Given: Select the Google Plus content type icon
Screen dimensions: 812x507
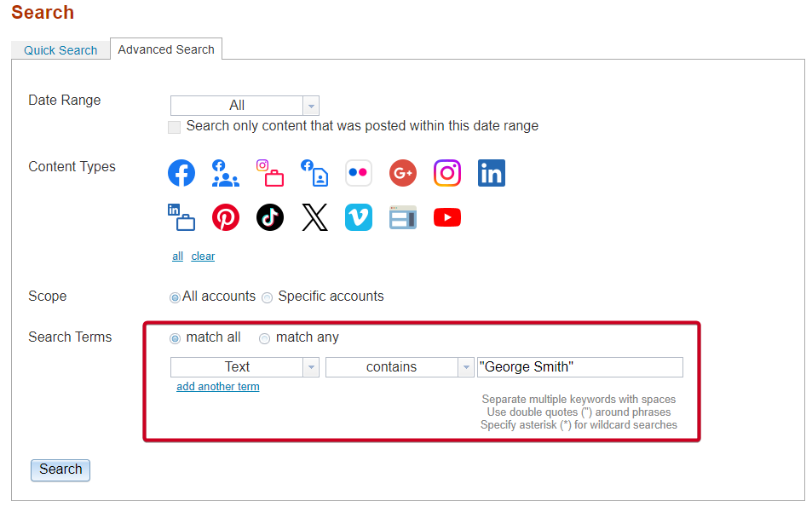Looking at the screenshot, I should click(x=403, y=173).
